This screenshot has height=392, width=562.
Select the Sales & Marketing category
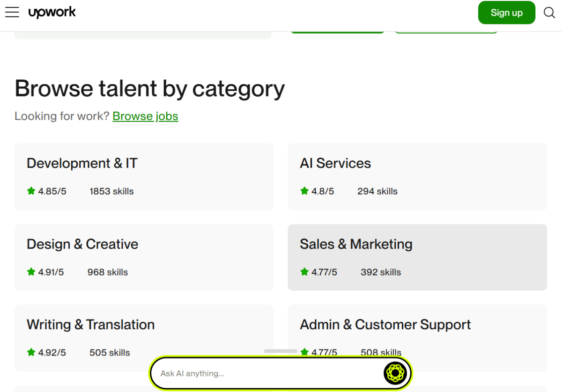[x=417, y=257]
